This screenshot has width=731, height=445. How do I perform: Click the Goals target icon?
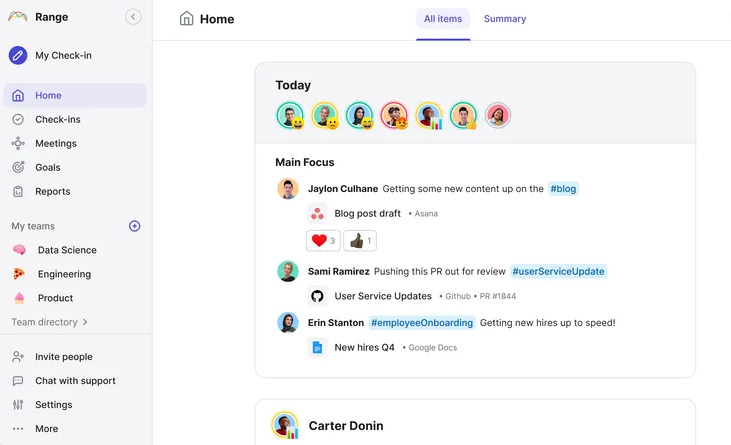click(18, 167)
